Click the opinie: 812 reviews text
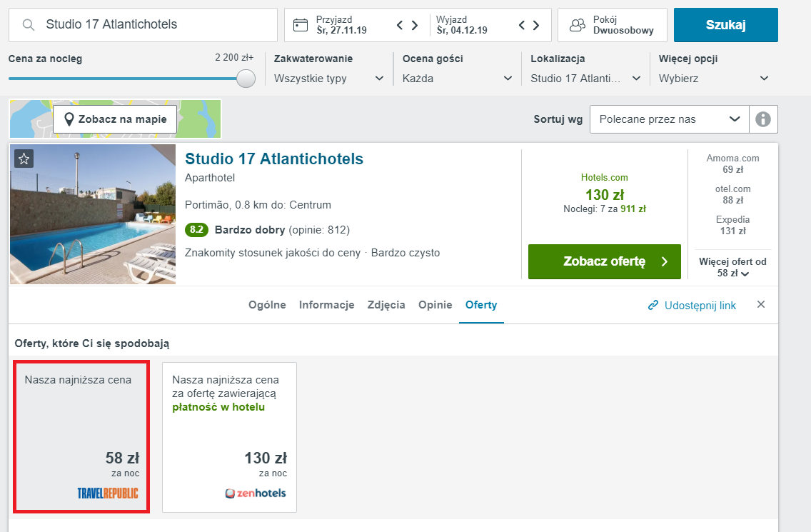The width and height of the screenshot is (811, 532). pyautogui.click(x=319, y=230)
